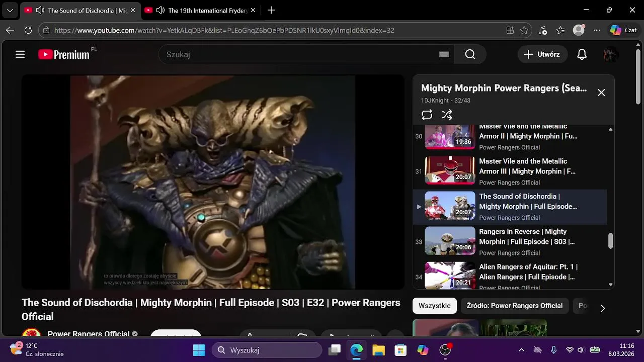The image size is (644, 362).
Task: Open Edge Settings and more menu
Action: click(597, 30)
